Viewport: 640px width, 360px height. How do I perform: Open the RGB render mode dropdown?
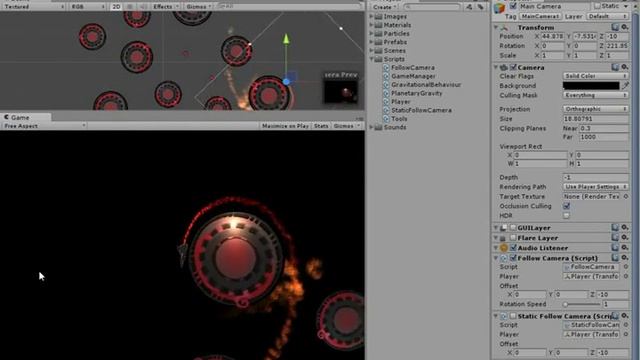click(87, 7)
